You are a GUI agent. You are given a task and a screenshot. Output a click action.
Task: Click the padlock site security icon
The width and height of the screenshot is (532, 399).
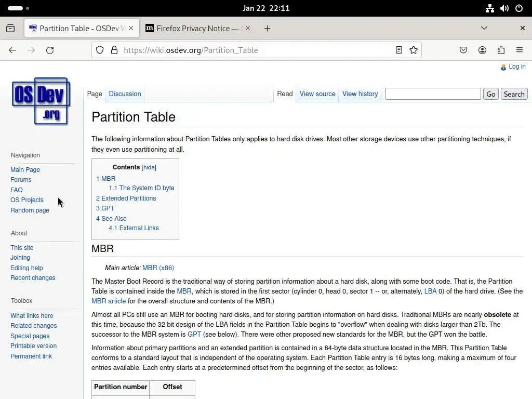114,50
